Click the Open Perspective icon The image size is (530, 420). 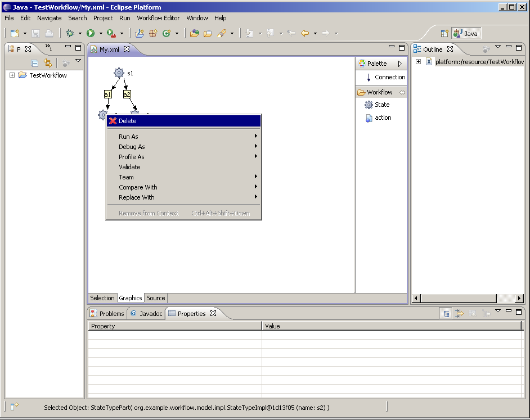click(x=444, y=34)
